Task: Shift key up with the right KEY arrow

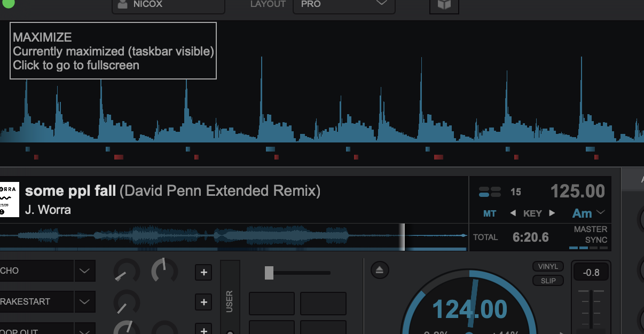Action: click(552, 213)
